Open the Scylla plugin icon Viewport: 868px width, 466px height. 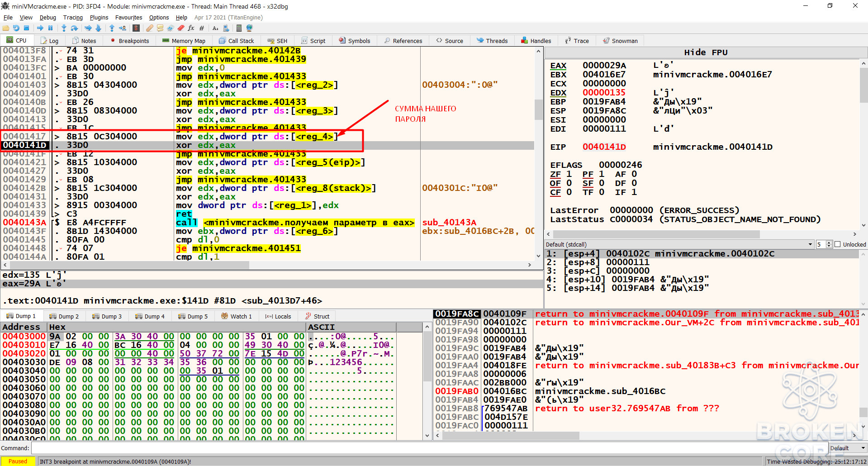tap(136, 28)
